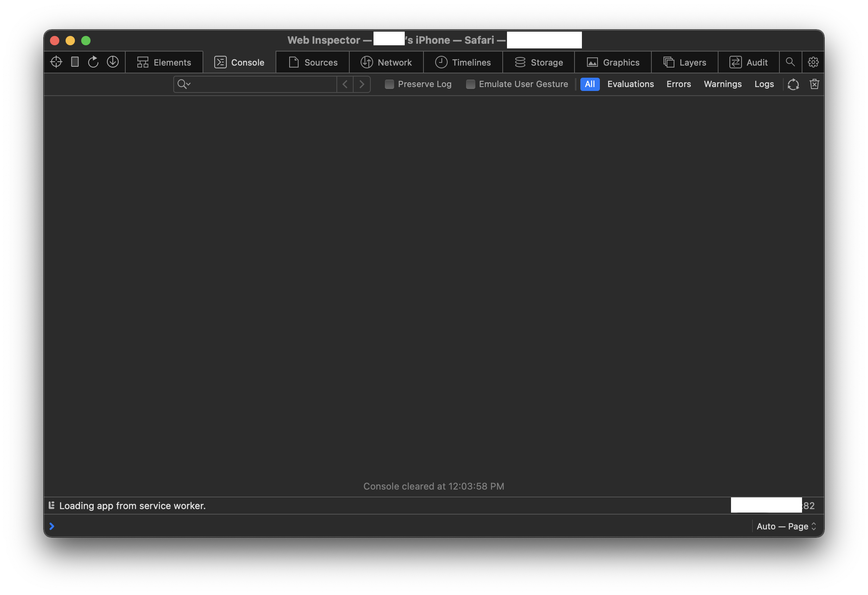868x595 pixels.
Task: Click the download web archive icon
Action: [112, 62]
